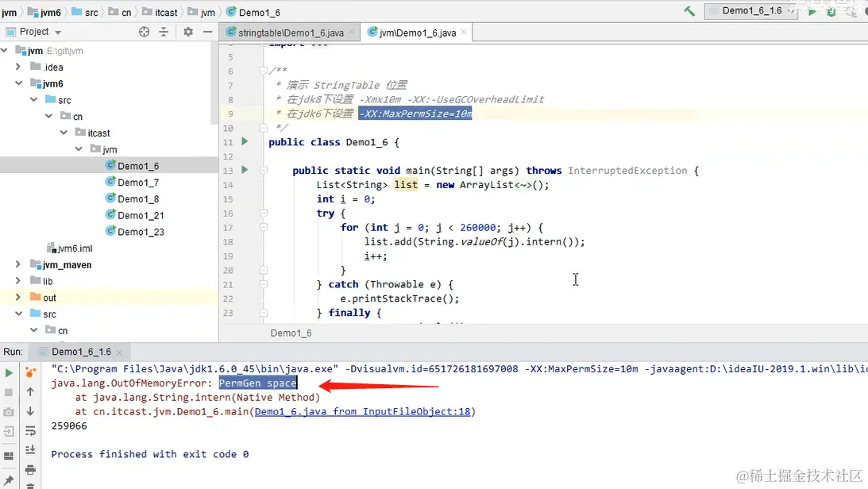Expand the lib folder
Screen dimensions: 868x489
[18, 281]
